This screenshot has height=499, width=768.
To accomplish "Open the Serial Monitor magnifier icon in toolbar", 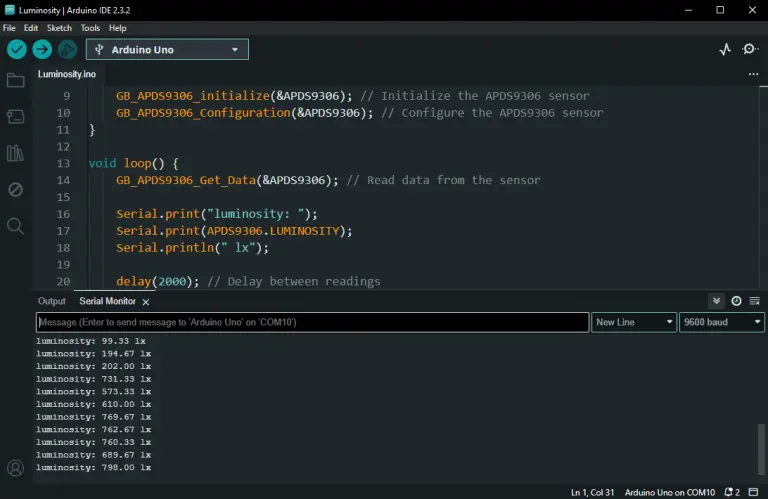I will (749, 49).
